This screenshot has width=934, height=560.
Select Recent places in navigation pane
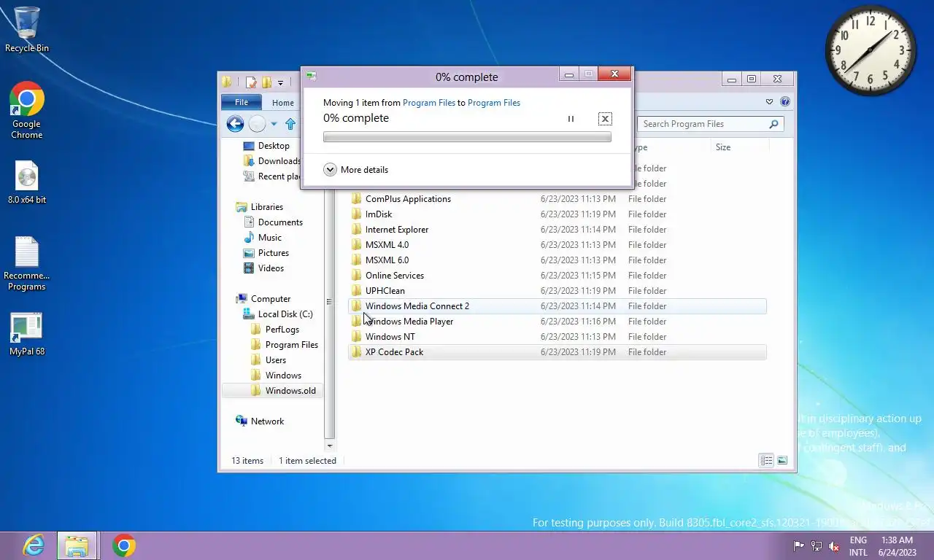(271, 176)
